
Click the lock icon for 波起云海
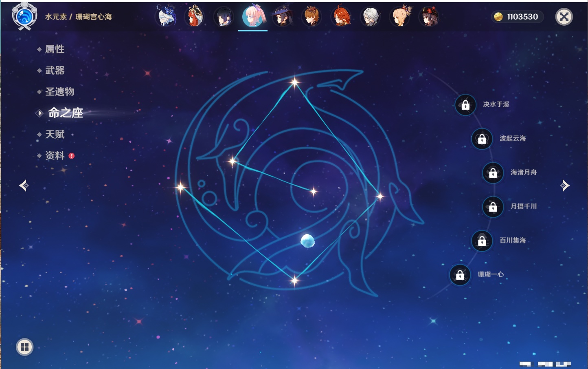pos(482,139)
